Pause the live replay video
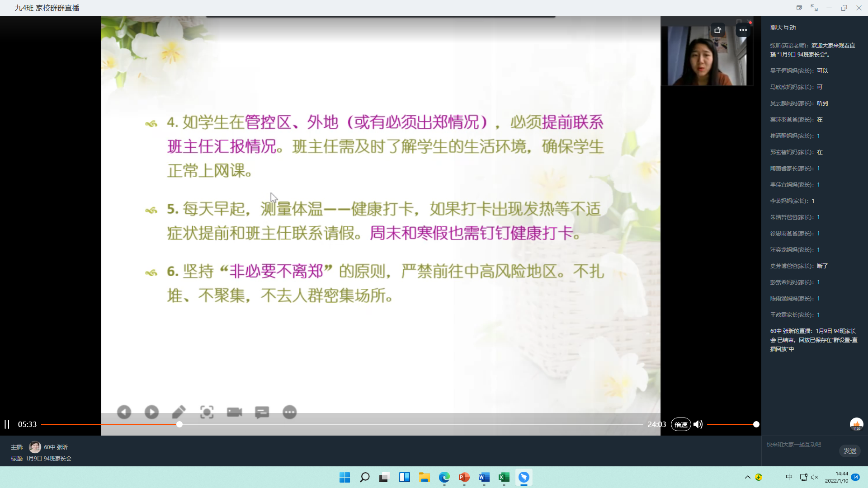Viewport: 868px width, 488px height. point(7,424)
